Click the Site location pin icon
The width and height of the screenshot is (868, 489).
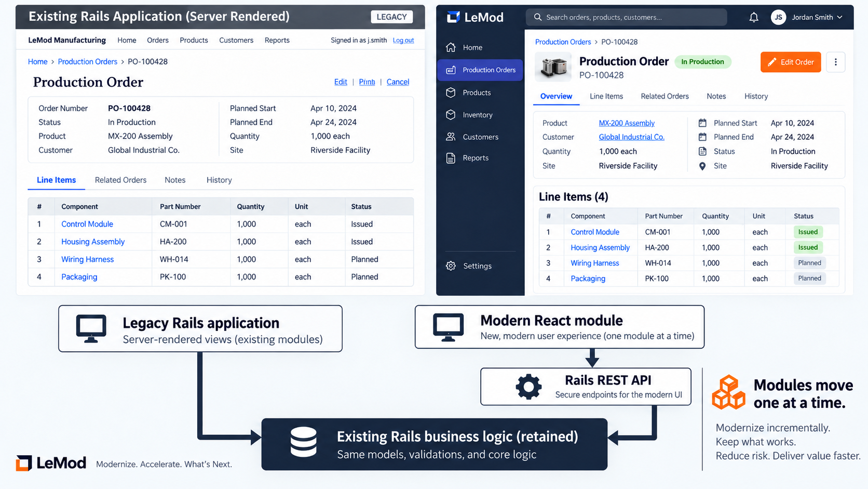tap(702, 166)
